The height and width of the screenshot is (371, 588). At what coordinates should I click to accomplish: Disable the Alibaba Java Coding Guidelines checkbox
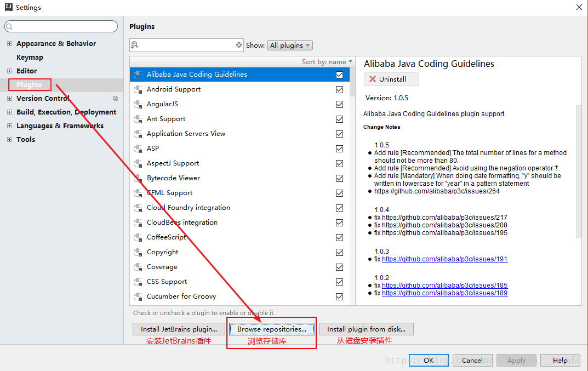point(339,75)
